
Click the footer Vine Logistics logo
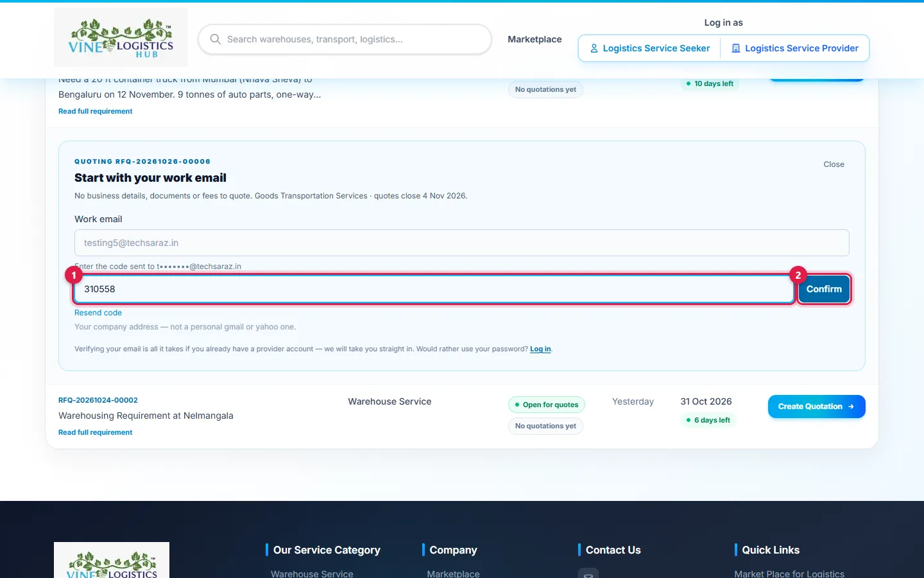[112, 561]
